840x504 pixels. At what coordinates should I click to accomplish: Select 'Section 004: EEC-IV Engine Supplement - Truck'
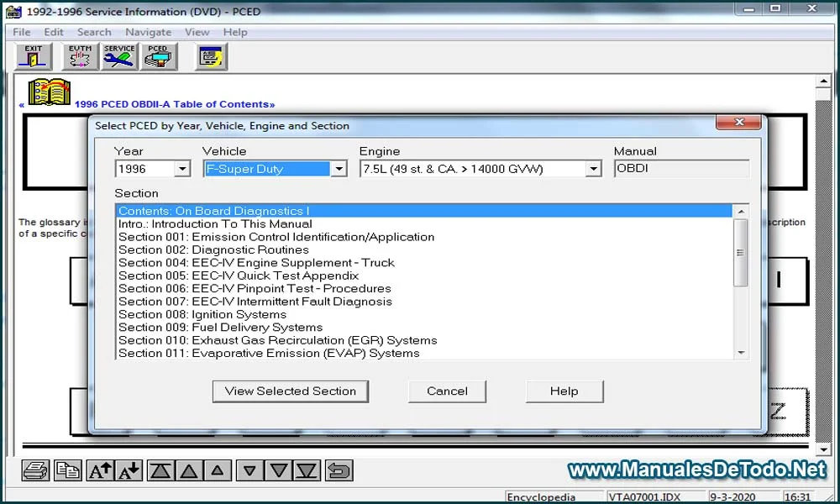click(x=424, y=262)
